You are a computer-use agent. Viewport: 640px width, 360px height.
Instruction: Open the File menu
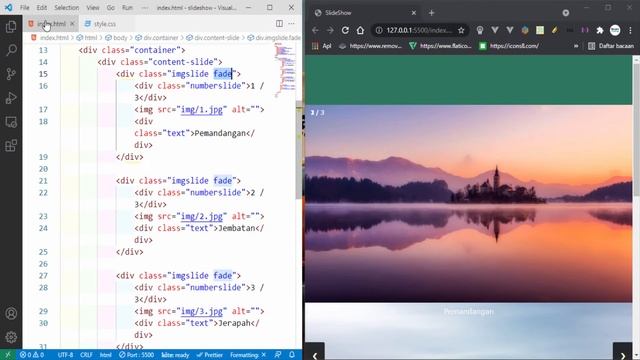point(24,8)
